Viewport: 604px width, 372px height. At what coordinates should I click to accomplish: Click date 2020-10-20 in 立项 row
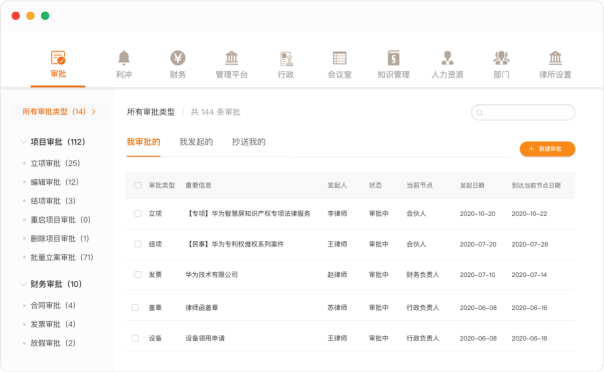coord(478,213)
